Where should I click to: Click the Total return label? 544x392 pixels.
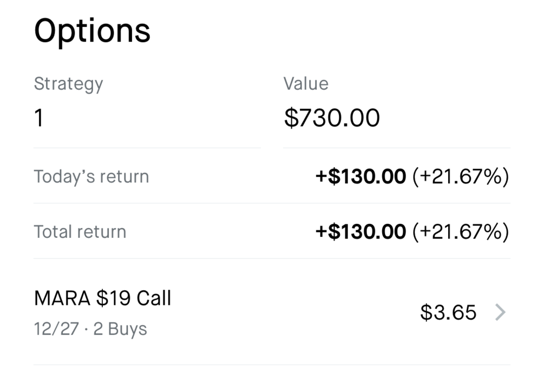(x=80, y=232)
